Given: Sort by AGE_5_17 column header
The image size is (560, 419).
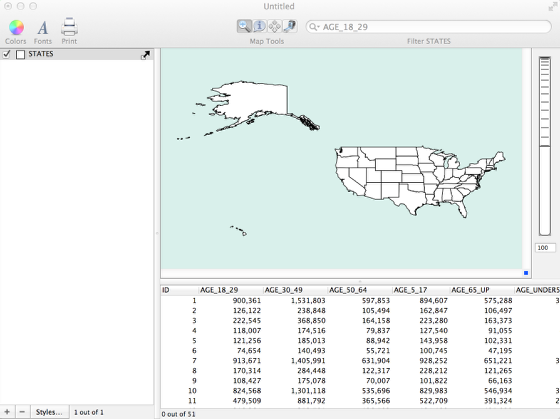Looking at the screenshot, I should (x=421, y=290).
